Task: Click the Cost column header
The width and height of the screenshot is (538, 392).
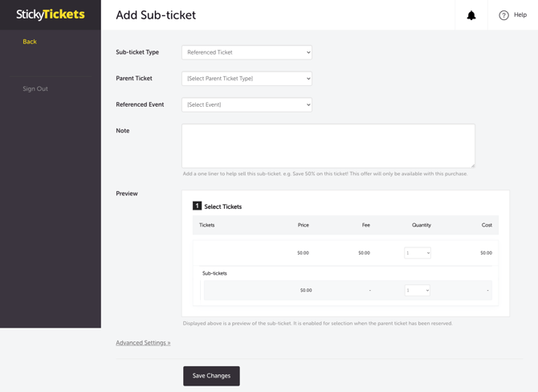Action: [487, 225]
